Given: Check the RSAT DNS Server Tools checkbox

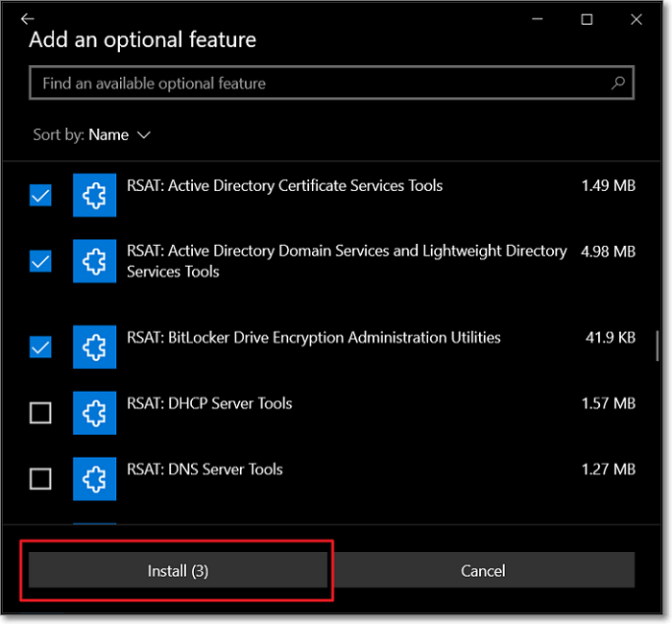Looking at the screenshot, I should click(x=40, y=479).
